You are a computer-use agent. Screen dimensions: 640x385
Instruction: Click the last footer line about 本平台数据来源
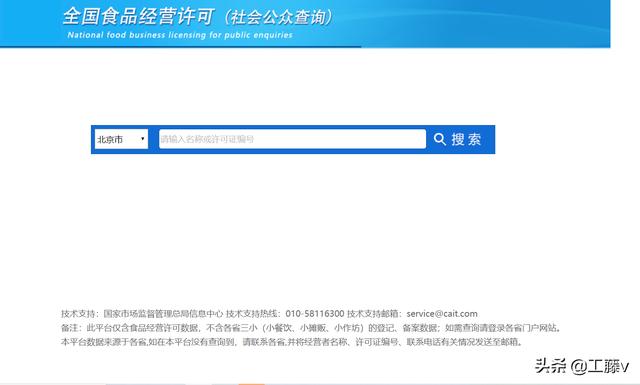(292, 342)
